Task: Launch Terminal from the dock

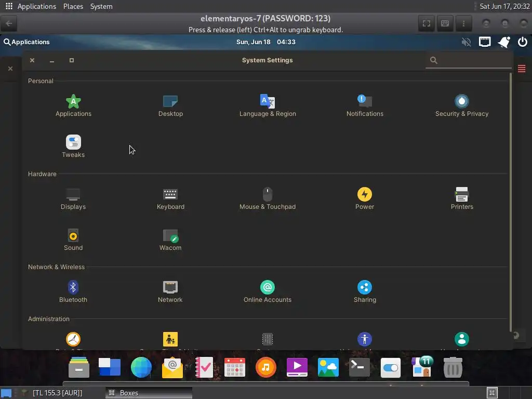Action: click(x=360, y=367)
